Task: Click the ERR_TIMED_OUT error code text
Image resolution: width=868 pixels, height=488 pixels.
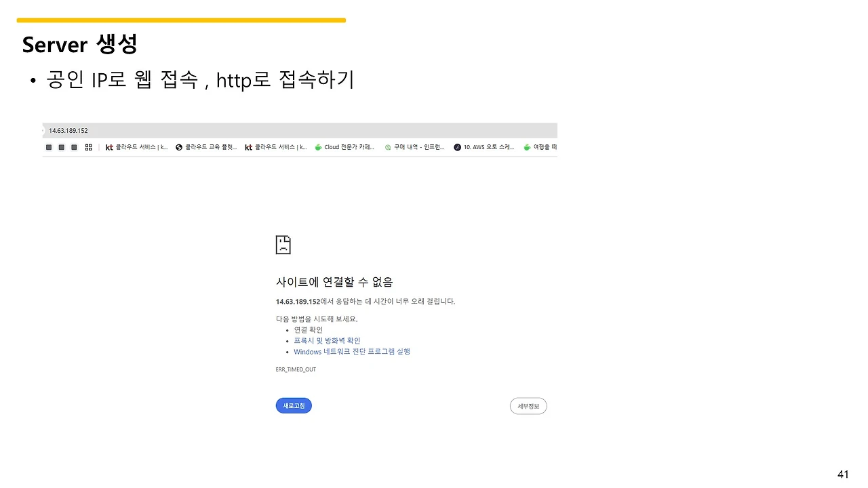Action: pos(296,369)
